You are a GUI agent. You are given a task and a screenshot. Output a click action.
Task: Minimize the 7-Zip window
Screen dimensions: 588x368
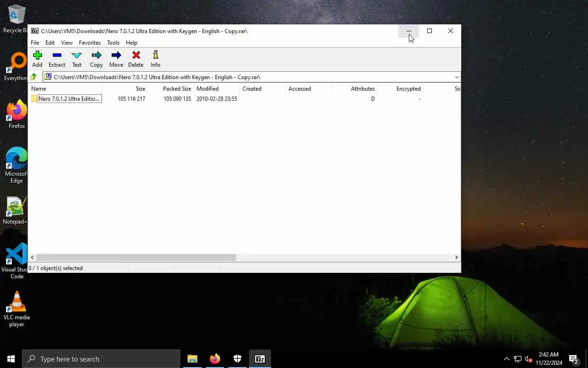click(408, 31)
